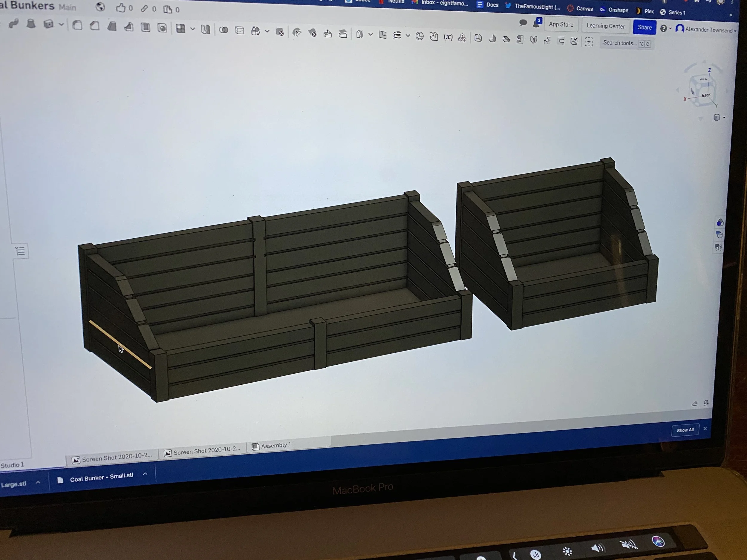The width and height of the screenshot is (747, 560).
Task: Expand Coal Bunker - Small.stl download options
Action: (145, 474)
